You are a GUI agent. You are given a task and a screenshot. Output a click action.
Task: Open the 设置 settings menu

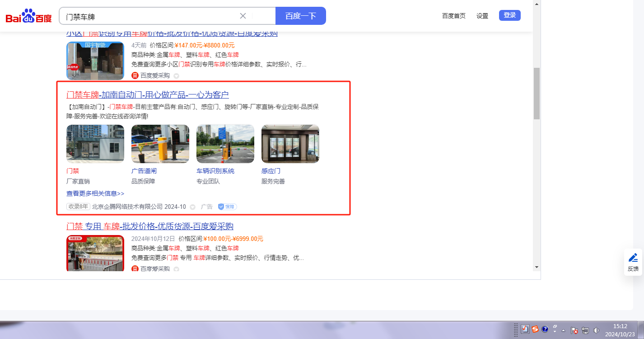(482, 16)
